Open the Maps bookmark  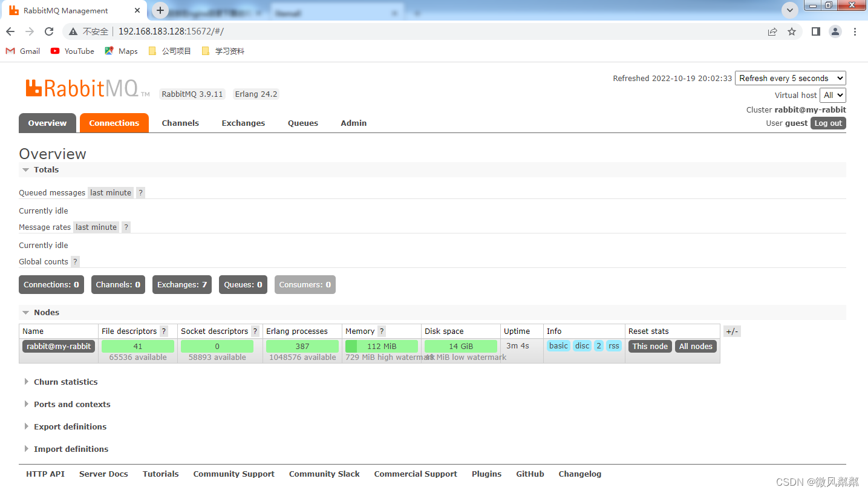(121, 51)
